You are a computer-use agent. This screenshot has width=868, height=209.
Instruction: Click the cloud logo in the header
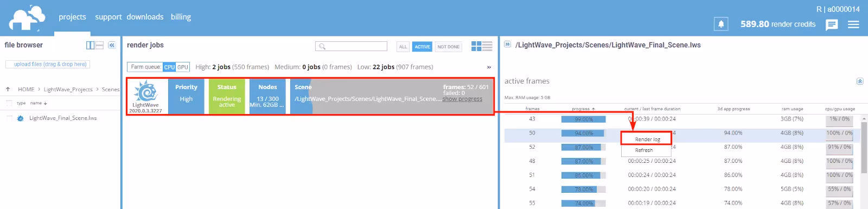point(27,18)
